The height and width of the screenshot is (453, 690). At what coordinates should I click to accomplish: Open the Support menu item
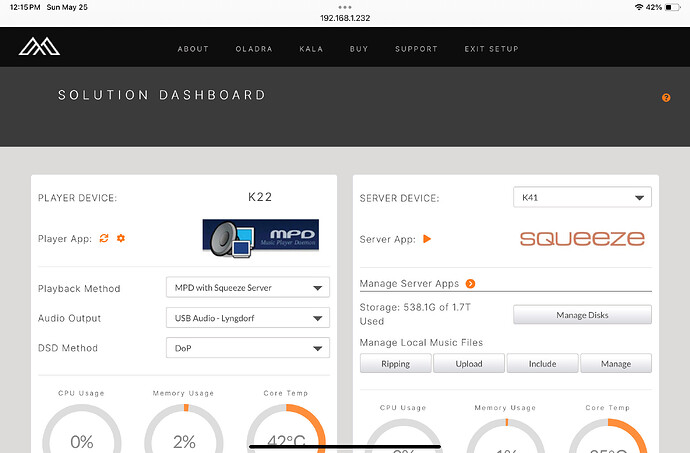point(416,49)
